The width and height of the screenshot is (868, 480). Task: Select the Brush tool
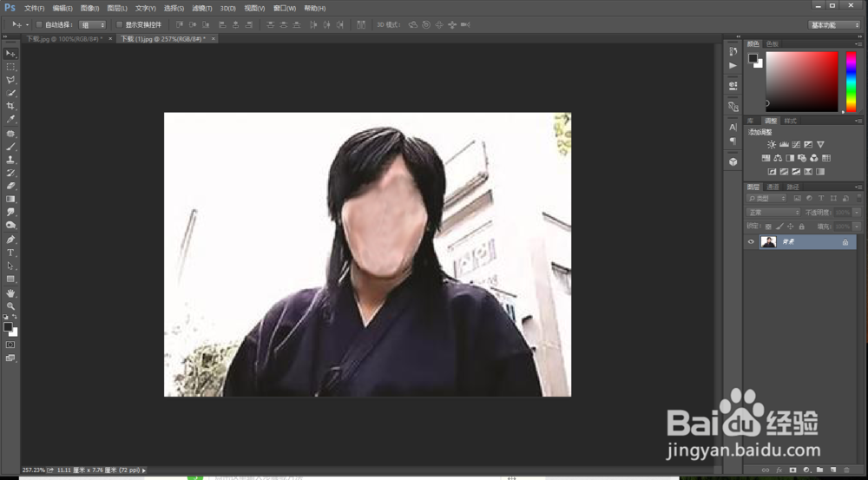point(10,147)
